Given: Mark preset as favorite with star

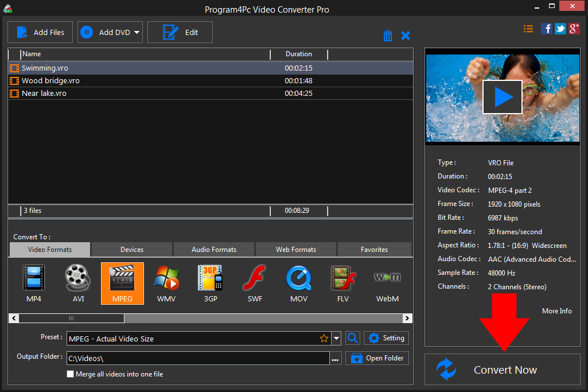Looking at the screenshot, I should [324, 339].
